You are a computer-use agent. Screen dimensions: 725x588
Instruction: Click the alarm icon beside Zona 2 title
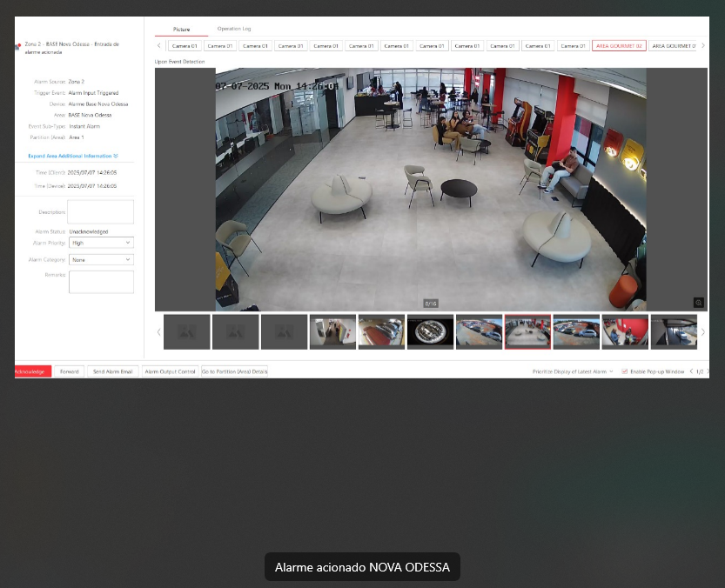coord(17,47)
